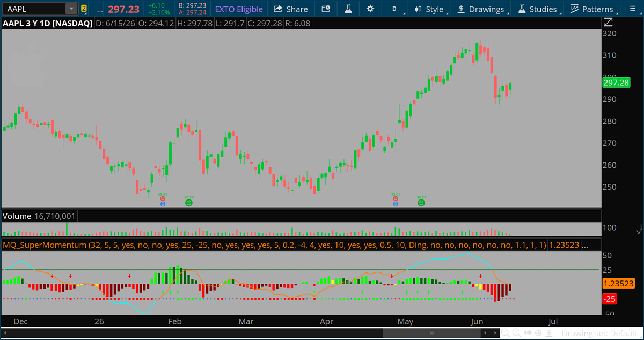Open the AAPL symbol selector dropdown

[x=71, y=9]
